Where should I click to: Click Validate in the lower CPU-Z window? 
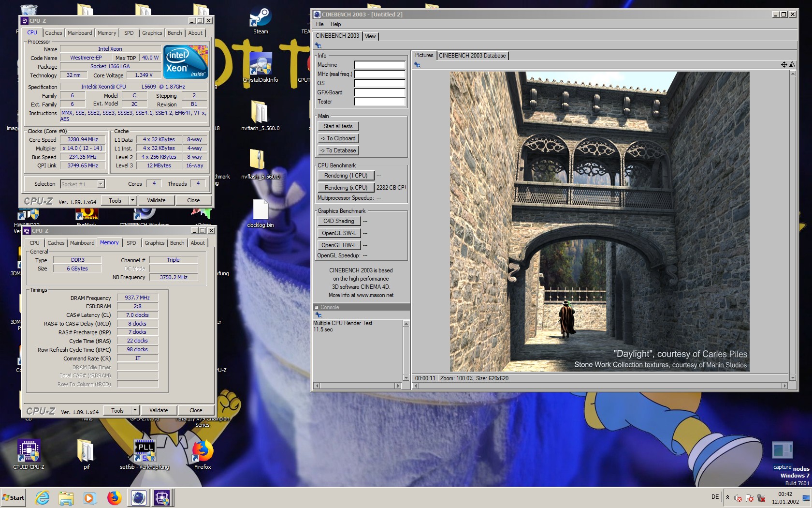pyautogui.click(x=159, y=410)
